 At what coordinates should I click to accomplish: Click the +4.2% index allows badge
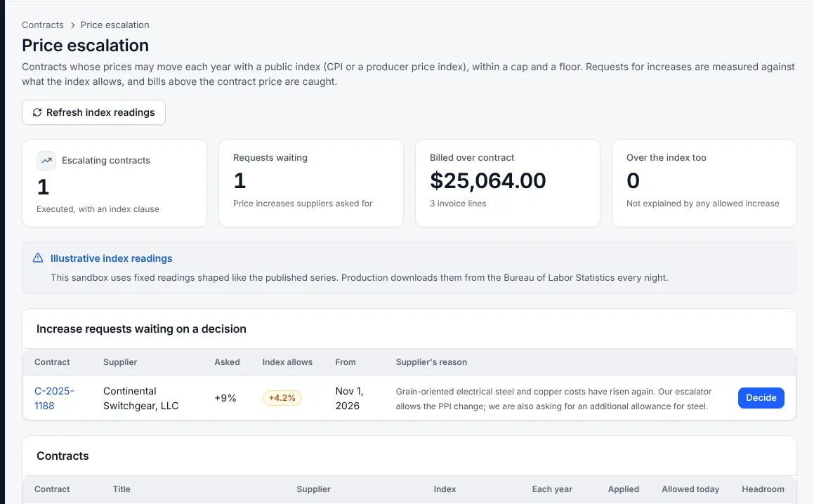coord(282,398)
